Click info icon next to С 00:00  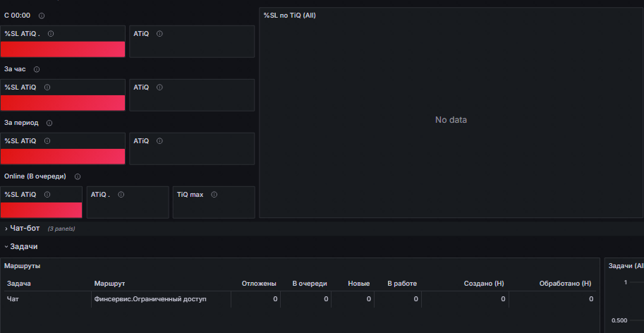coord(42,16)
